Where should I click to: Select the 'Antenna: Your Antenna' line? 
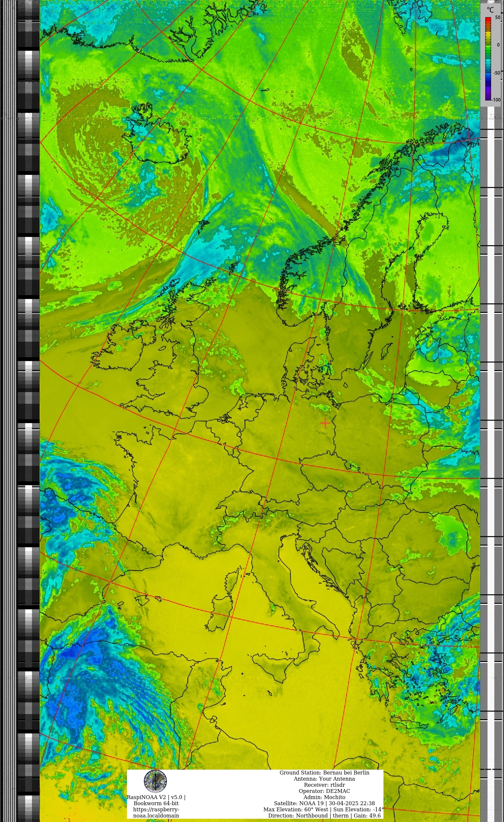pyautogui.click(x=324, y=779)
